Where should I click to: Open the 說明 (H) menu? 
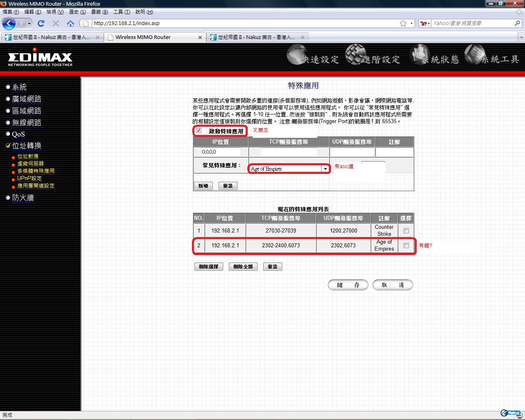click(x=144, y=12)
